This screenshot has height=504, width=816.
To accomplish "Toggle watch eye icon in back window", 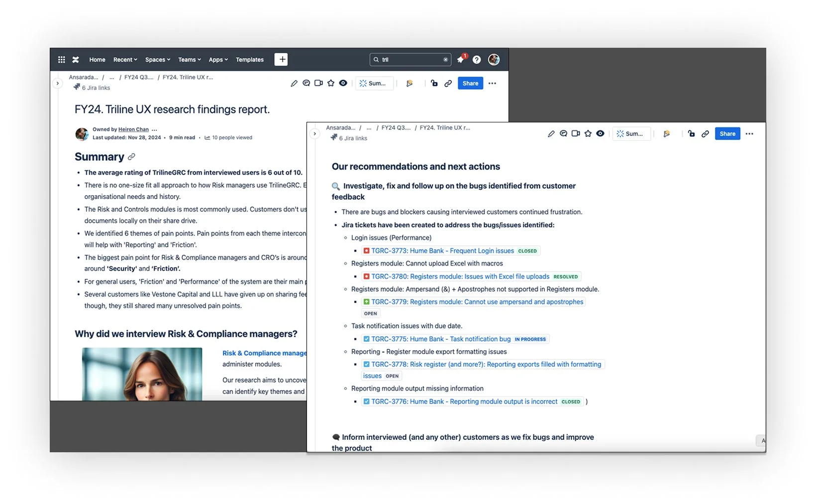I will pyautogui.click(x=343, y=83).
